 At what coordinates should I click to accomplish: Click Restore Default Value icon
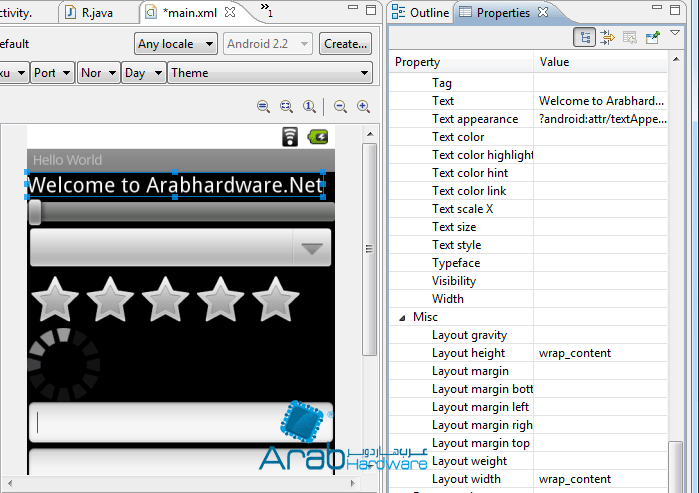tap(630, 37)
